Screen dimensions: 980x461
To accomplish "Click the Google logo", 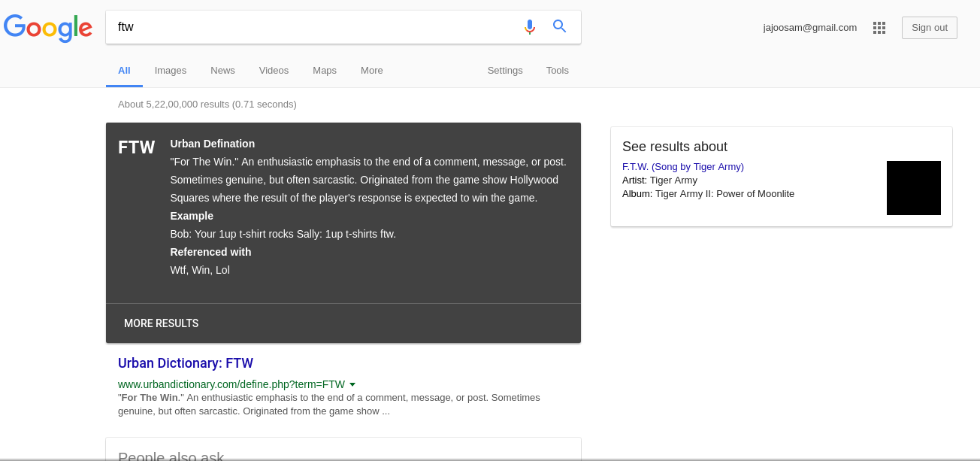I will 48,27.
